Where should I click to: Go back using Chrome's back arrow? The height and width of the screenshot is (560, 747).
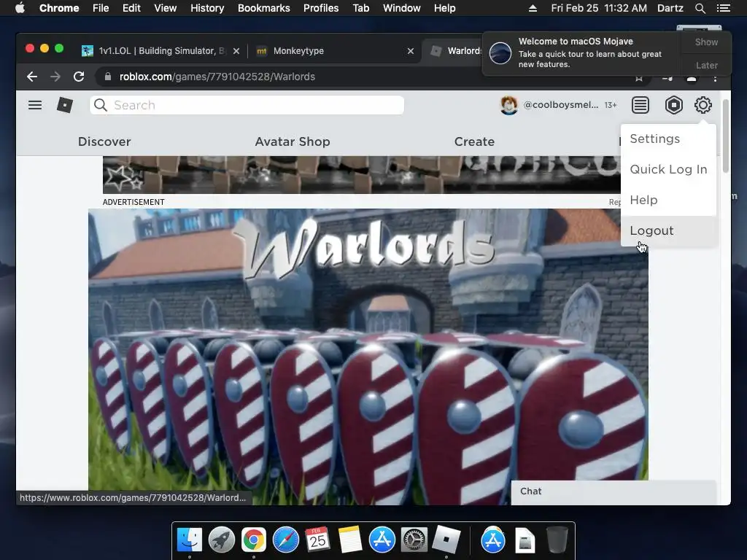tap(32, 76)
